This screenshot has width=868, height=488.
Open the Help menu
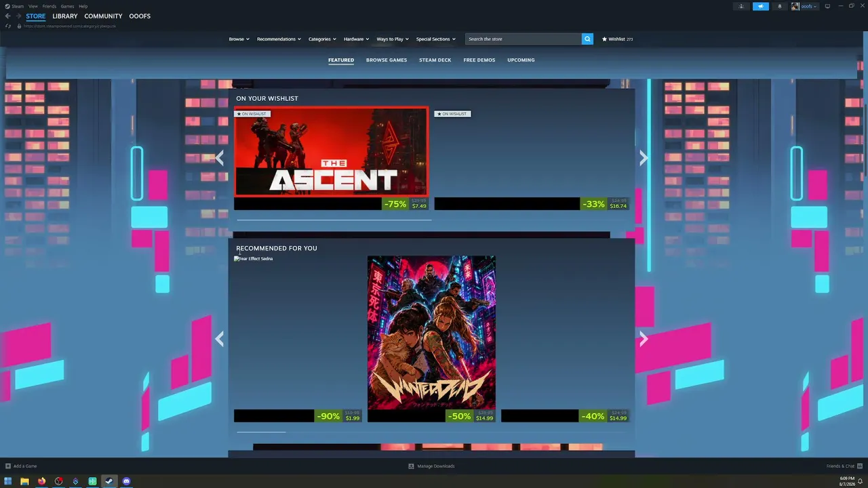pos(83,6)
